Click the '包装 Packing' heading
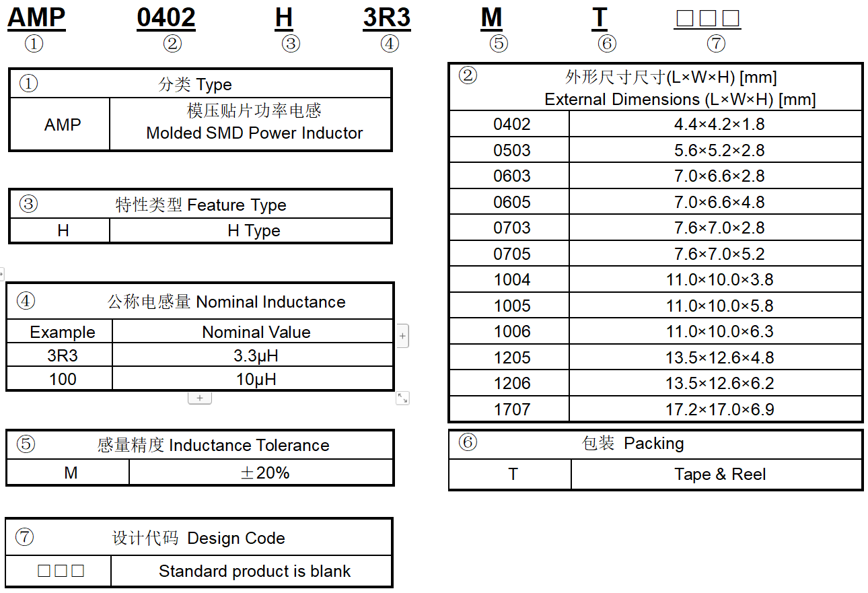The height and width of the screenshot is (593, 868). point(632,444)
